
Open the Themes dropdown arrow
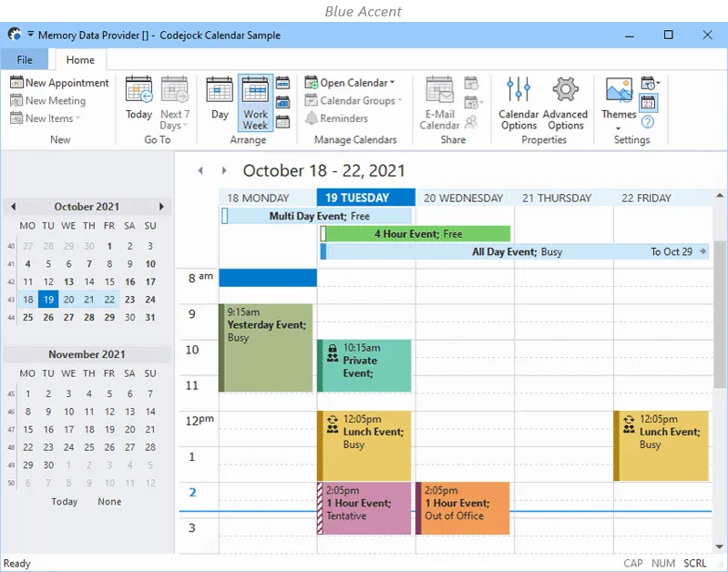click(x=619, y=128)
